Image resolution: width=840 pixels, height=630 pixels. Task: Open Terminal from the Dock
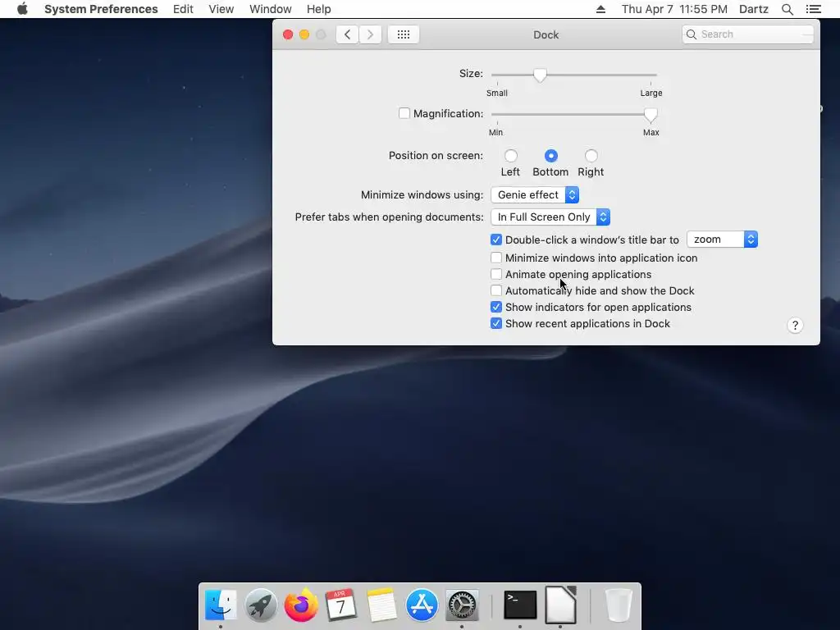coord(519,605)
